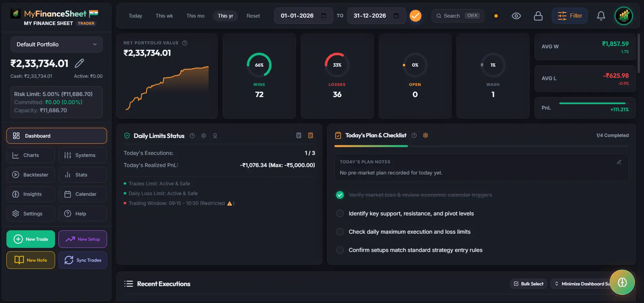Toggle the eye visibility icon in header
Viewport: 644px width, 303px height.
tap(516, 16)
